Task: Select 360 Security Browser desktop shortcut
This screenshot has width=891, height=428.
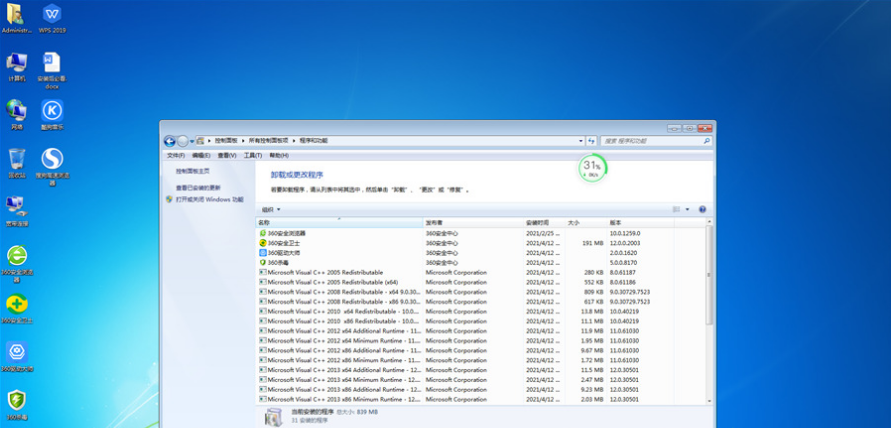Action: pos(17,257)
